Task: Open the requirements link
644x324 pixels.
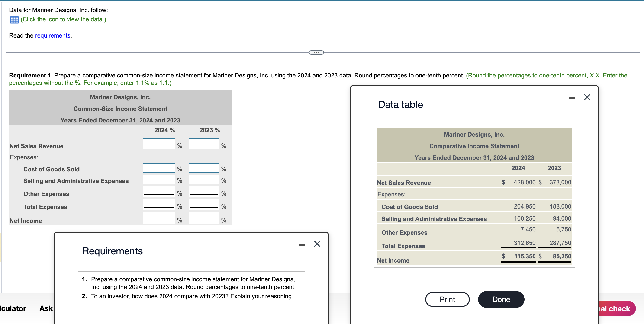Action: point(52,35)
